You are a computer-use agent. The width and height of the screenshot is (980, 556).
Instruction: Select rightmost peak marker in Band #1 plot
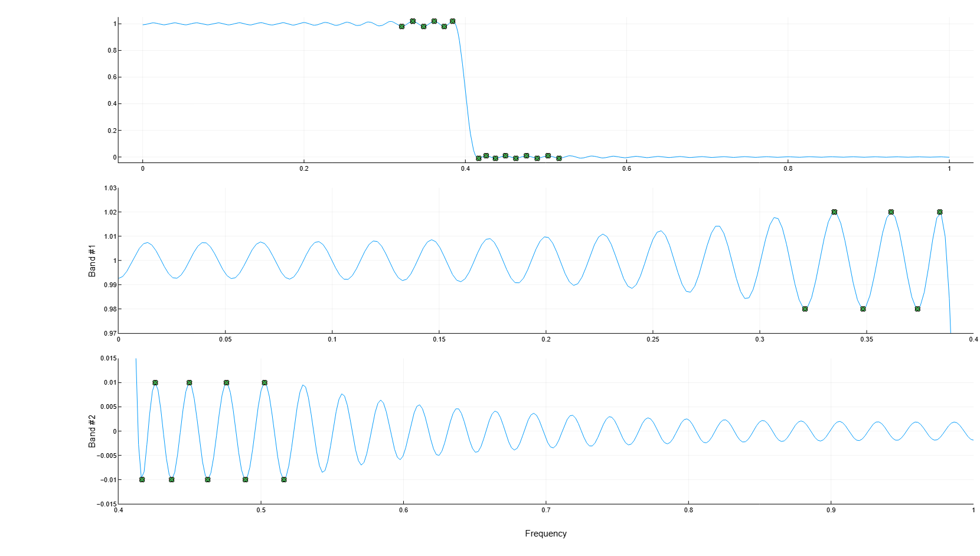[x=940, y=212]
